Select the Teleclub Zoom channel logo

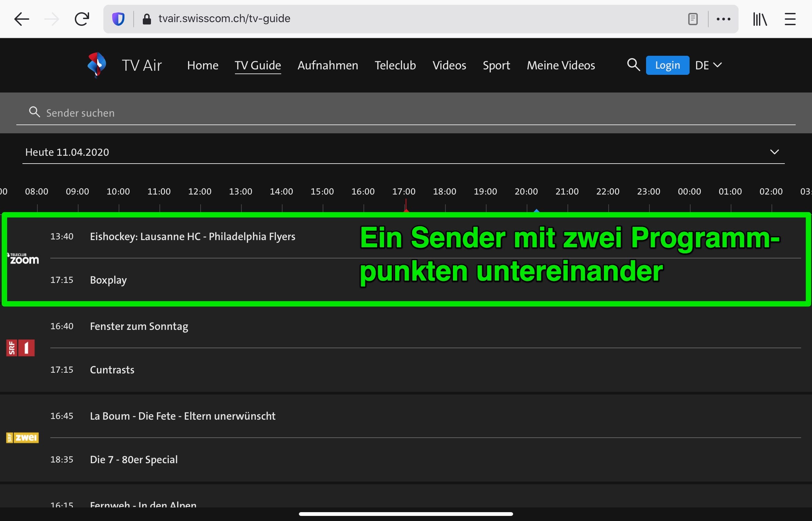23,259
